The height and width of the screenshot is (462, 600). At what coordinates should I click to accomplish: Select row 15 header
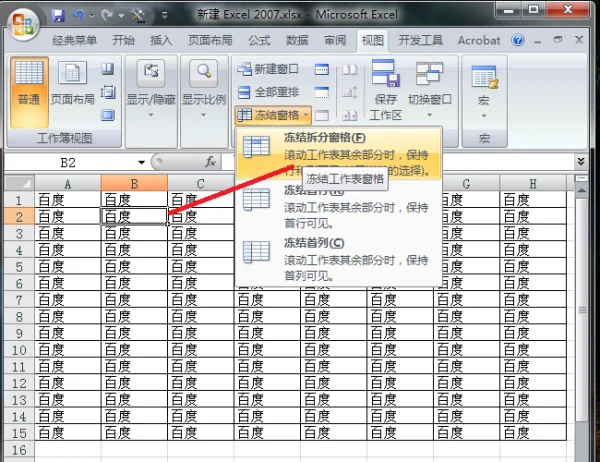[x=20, y=433]
